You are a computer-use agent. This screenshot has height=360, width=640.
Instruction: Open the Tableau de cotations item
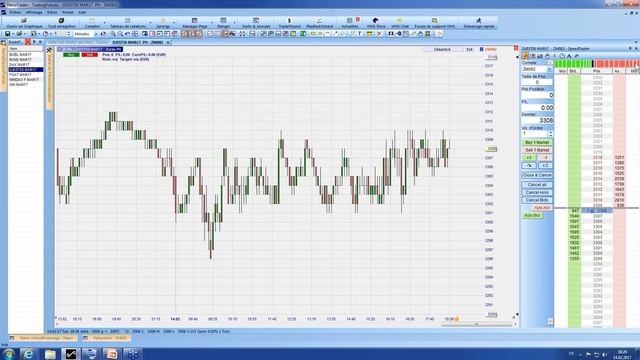(128, 23)
